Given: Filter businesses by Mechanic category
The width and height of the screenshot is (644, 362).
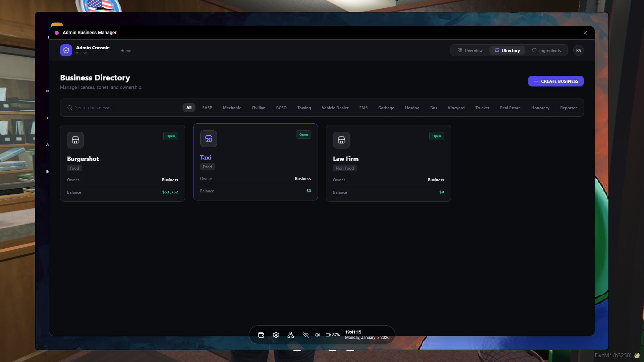Looking at the screenshot, I should [232, 108].
